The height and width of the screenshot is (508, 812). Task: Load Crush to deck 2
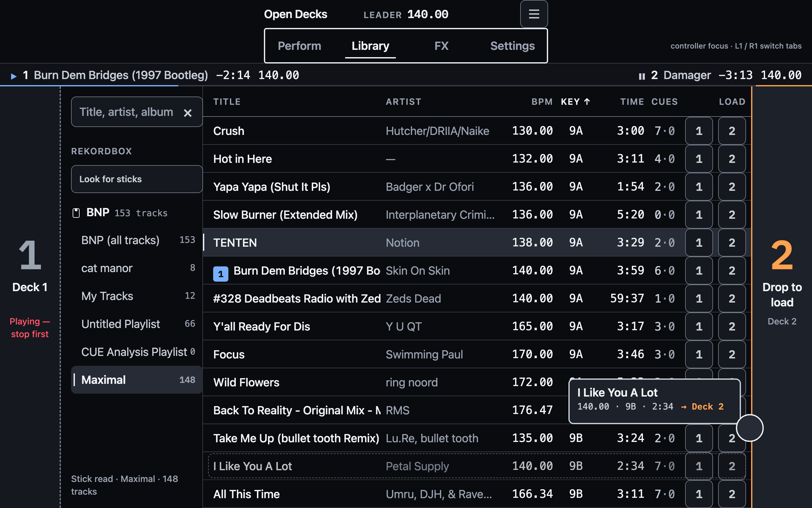coord(732,131)
